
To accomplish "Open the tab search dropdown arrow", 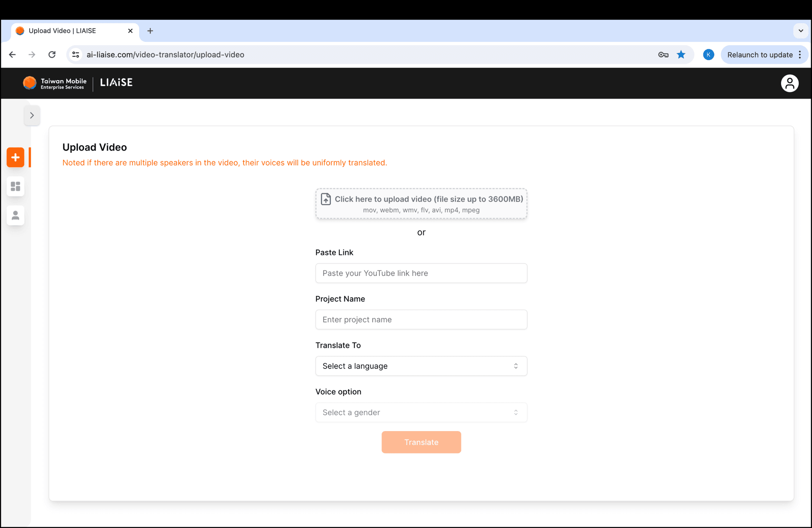I will pyautogui.click(x=801, y=30).
